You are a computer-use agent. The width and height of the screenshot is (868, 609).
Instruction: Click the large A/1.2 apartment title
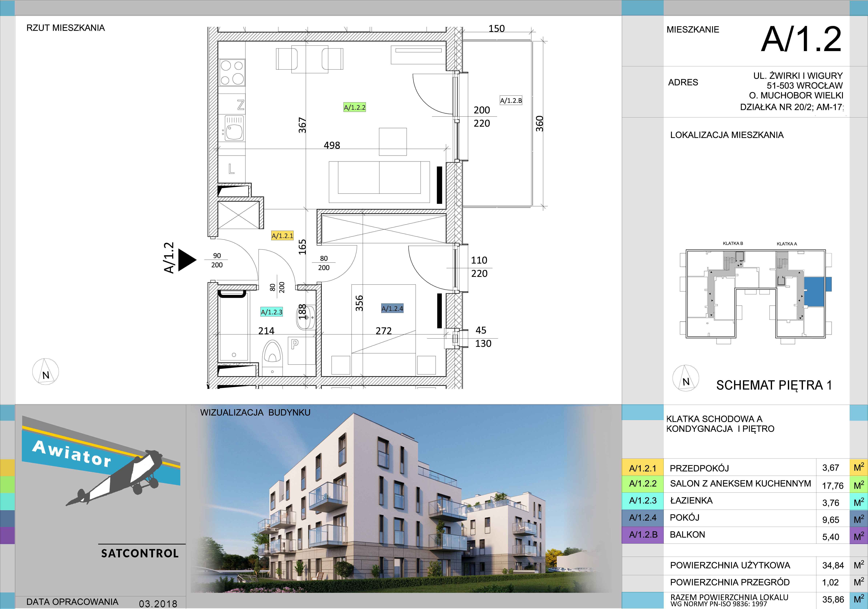pyautogui.click(x=801, y=39)
